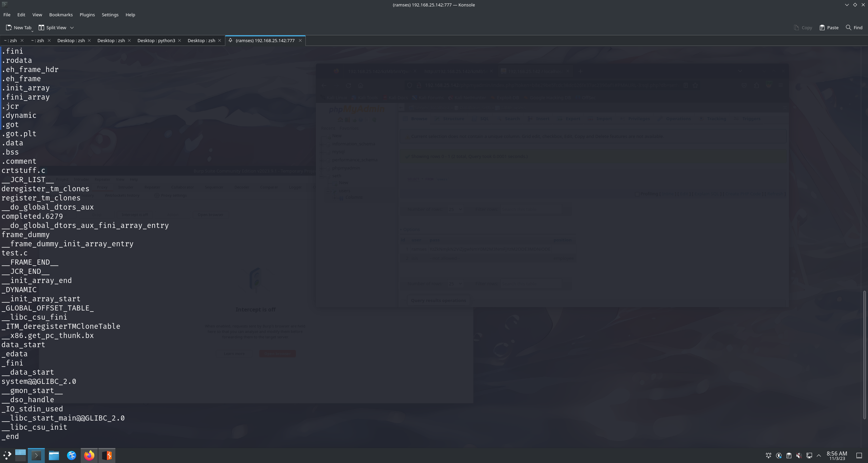The image size is (868, 463).
Task: Open Burp Suite from the taskbar
Action: coord(107,455)
